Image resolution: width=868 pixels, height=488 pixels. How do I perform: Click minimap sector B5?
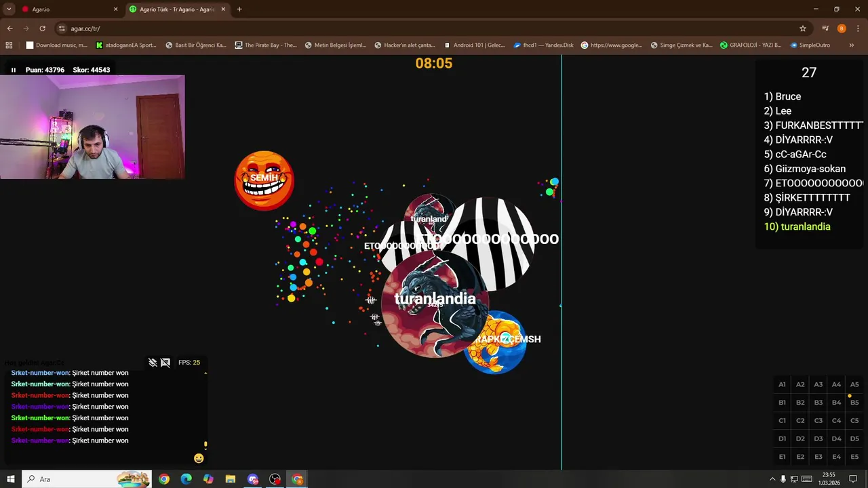coord(854,403)
